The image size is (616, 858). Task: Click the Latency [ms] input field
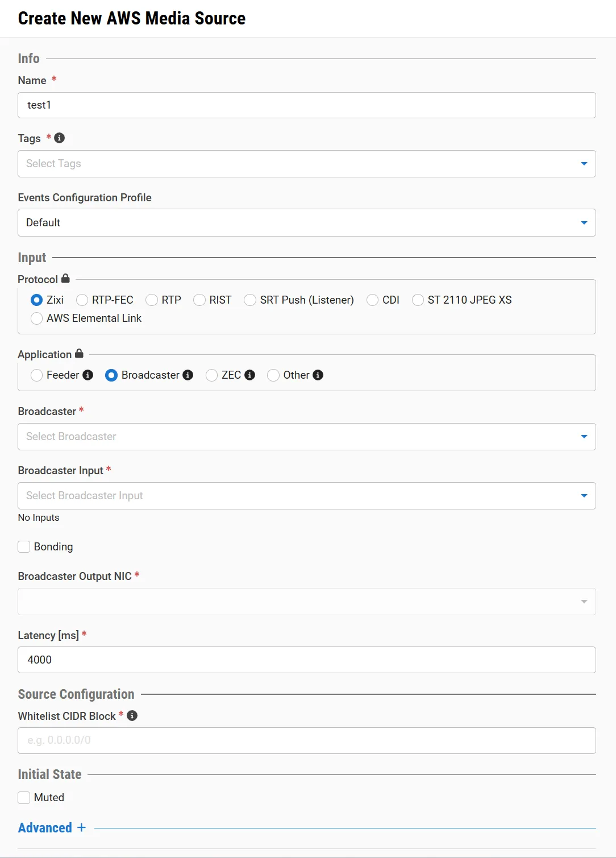click(x=307, y=660)
